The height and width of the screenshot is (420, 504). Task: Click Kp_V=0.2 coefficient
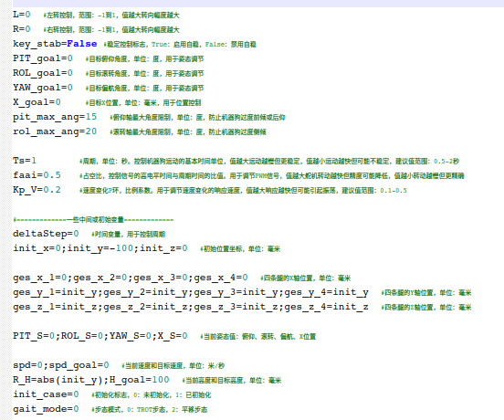[37, 190]
